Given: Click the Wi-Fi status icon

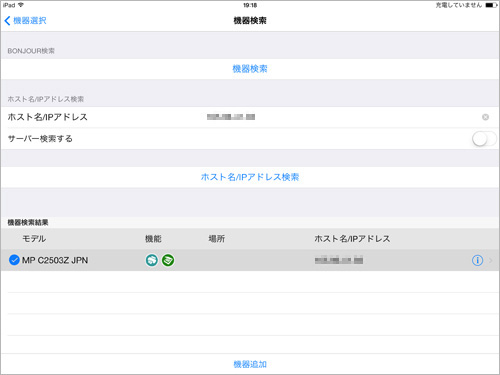Looking at the screenshot, I should (x=21, y=5).
